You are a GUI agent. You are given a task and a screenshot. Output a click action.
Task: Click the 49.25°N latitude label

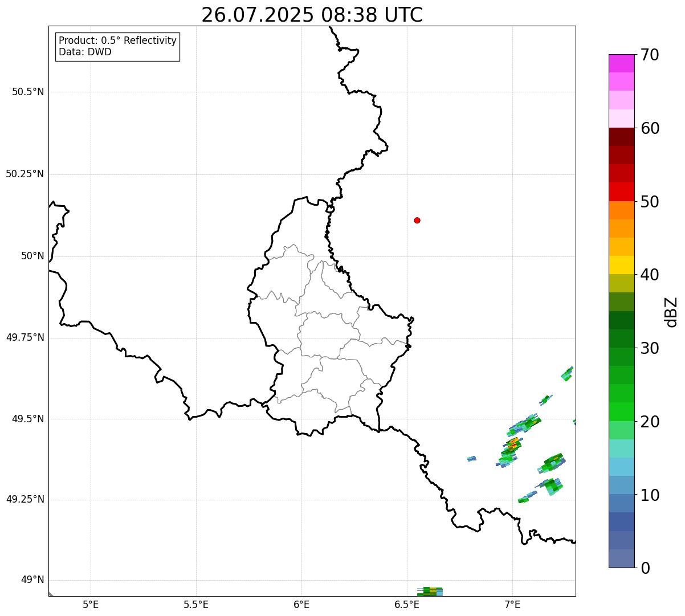(x=25, y=499)
